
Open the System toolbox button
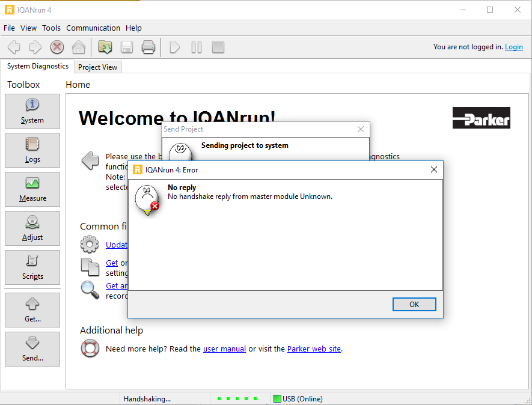pos(32,111)
